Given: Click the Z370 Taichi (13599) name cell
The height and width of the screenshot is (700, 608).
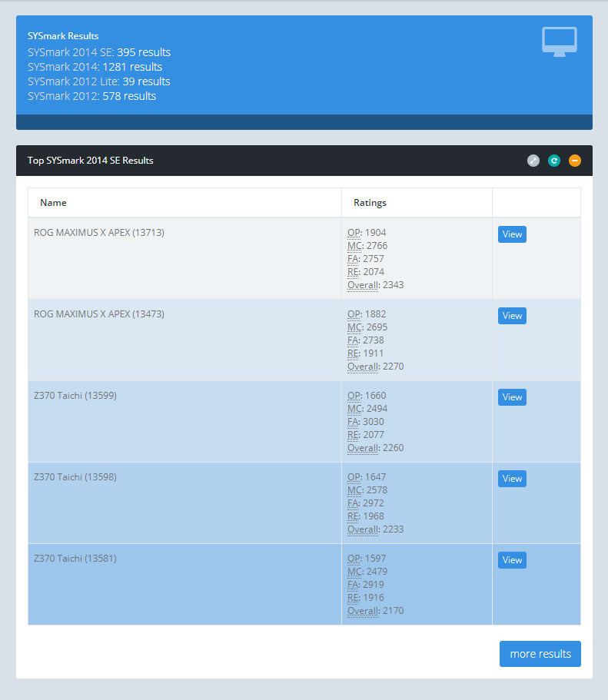Looking at the screenshot, I should click(x=75, y=395).
